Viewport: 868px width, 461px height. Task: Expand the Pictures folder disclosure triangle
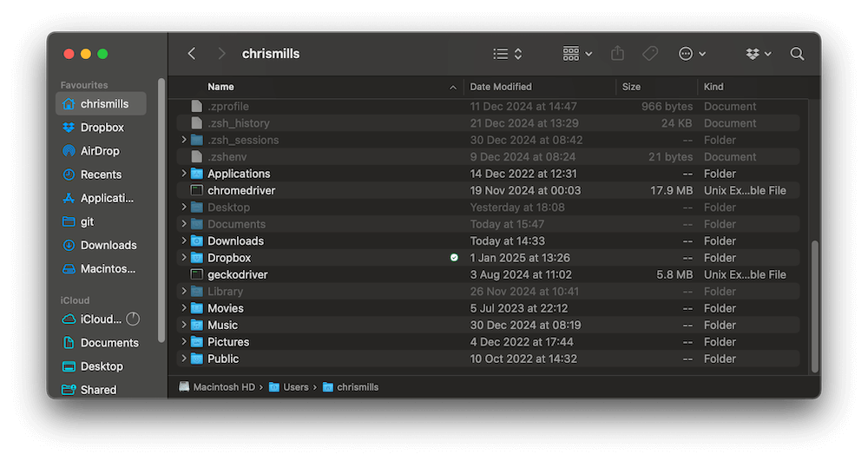pos(184,342)
